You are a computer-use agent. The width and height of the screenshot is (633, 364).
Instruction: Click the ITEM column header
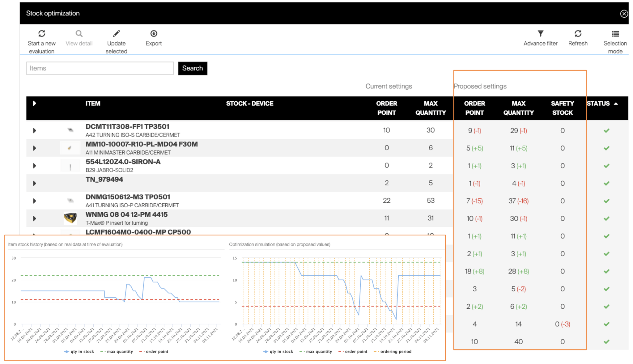click(x=93, y=104)
